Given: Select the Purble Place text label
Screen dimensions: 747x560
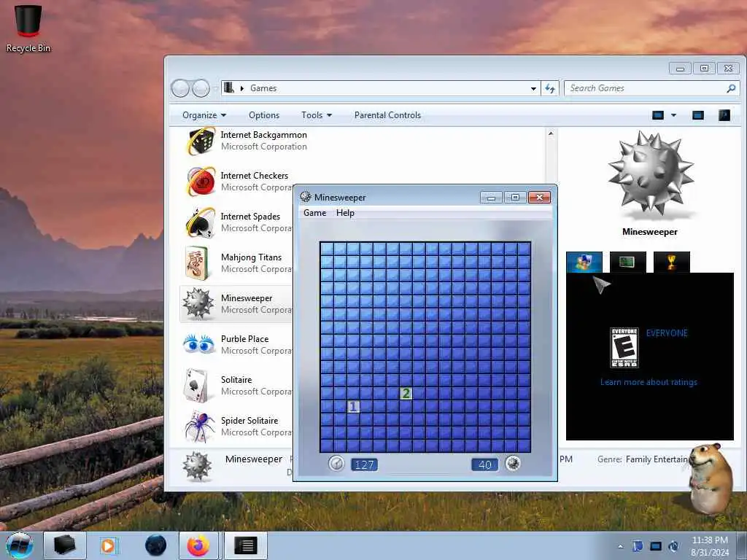Looking at the screenshot, I should 244,339.
